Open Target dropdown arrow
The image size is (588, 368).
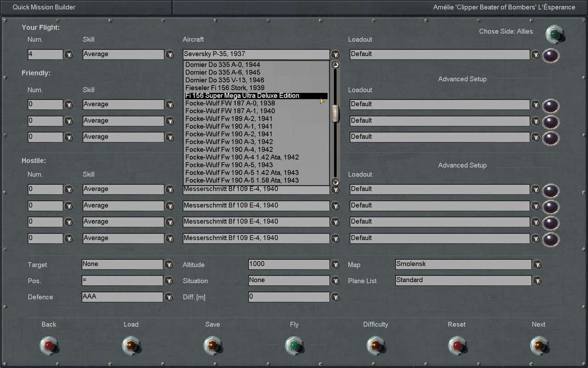pyautogui.click(x=169, y=264)
